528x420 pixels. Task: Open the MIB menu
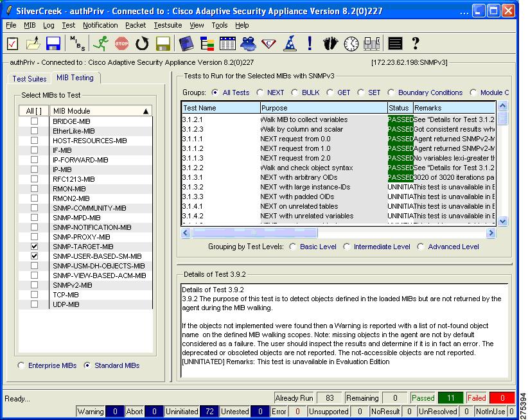click(30, 25)
